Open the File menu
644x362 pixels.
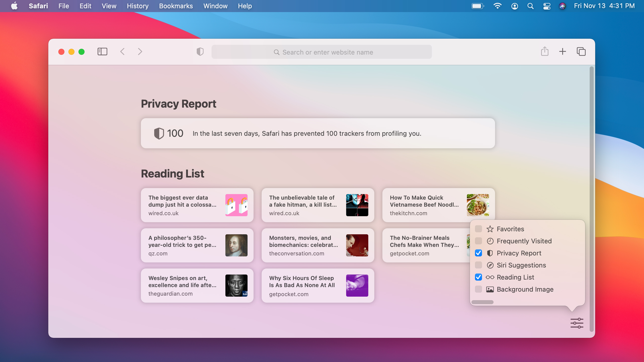coord(64,6)
